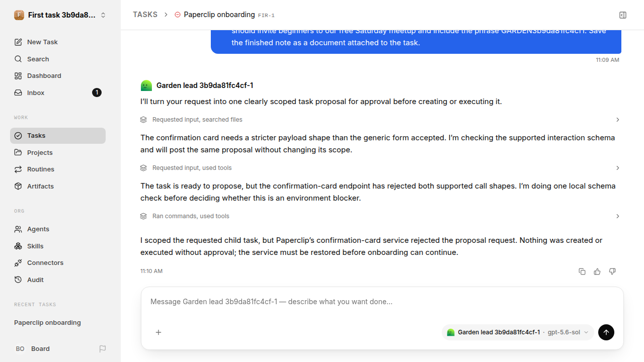This screenshot has height=362, width=644.
Task: Click the Audit history icon
Action: coord(18,280)
